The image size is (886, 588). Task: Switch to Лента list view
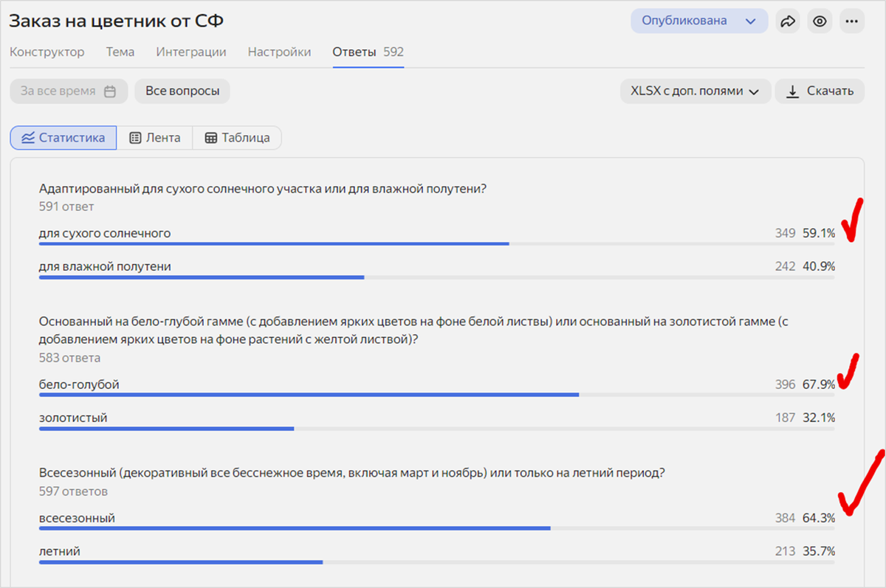(155, 138)
